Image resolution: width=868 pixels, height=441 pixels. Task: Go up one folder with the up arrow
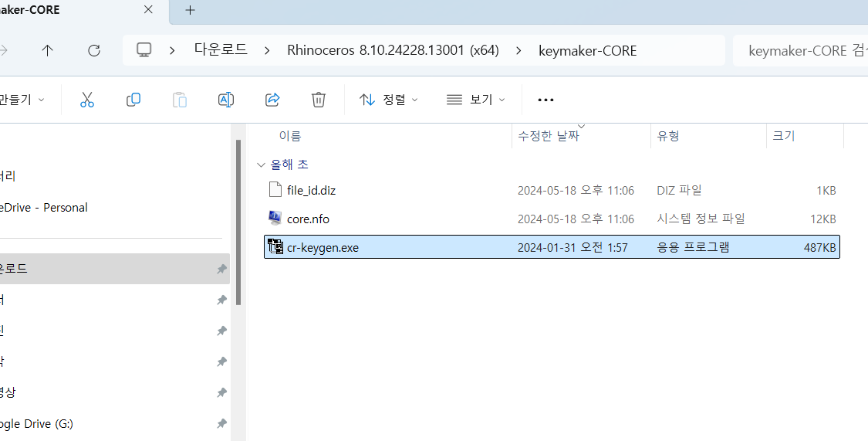pyautogui.click(x=48, y=50)
